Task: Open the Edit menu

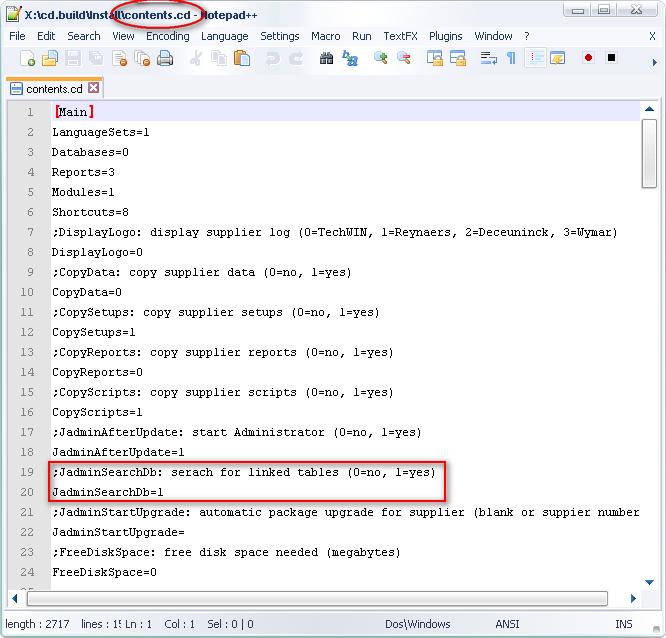Action: click(46, 36)
